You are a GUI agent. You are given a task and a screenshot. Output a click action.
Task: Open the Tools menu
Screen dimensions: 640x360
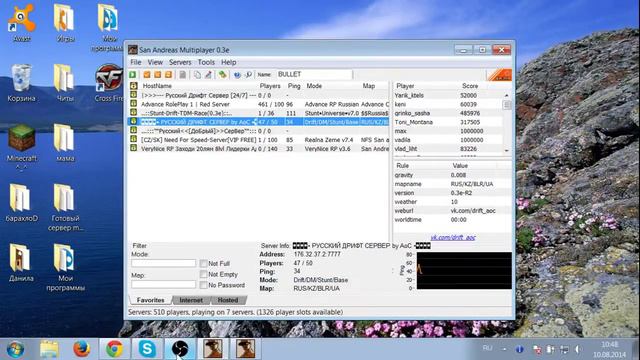206,62
